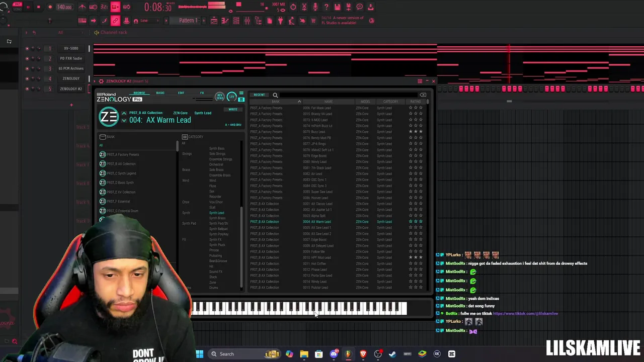Toggle the magnet snap icon
The width and height of the screenshot is (644, 362).
tap(135, 21)
